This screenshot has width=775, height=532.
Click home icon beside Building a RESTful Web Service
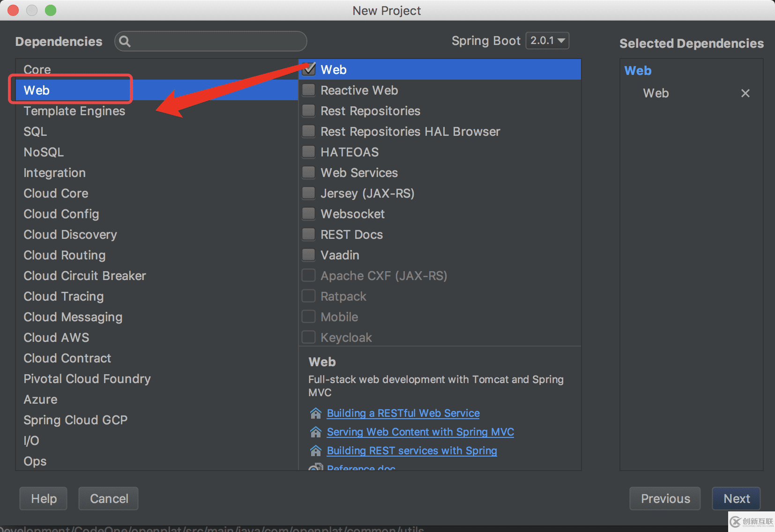click(x=316, y=413)
